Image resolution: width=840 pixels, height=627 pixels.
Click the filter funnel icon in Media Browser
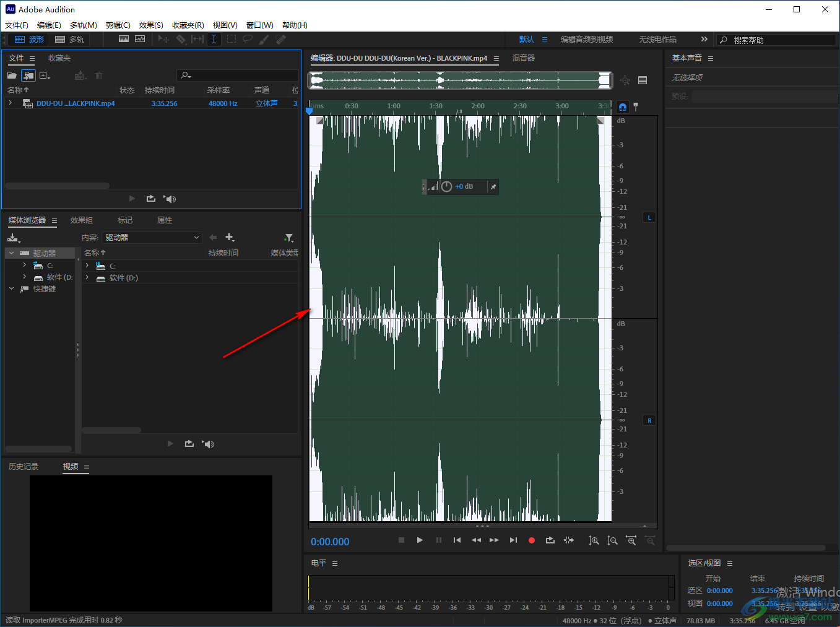[x=288, y=238]
